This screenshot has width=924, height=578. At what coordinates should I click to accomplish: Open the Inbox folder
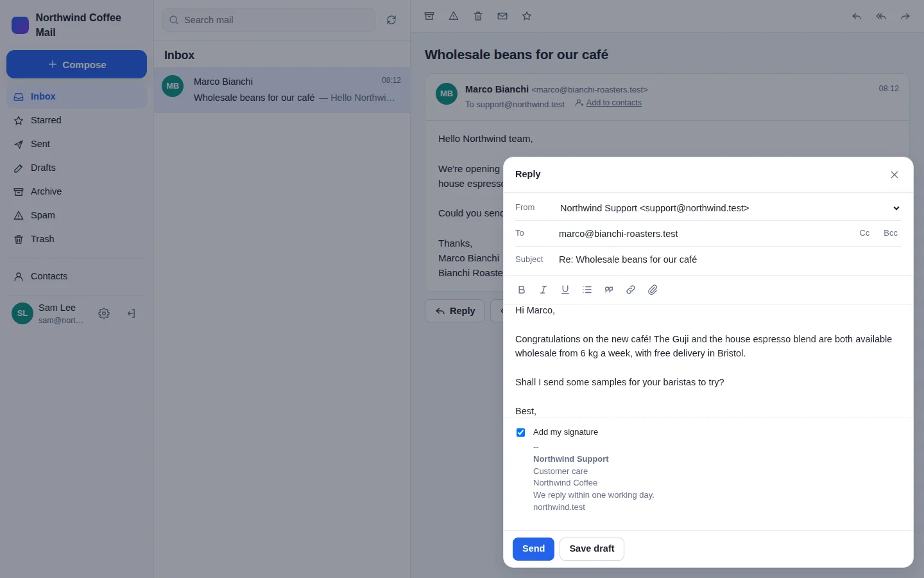(x=77, y=96)
